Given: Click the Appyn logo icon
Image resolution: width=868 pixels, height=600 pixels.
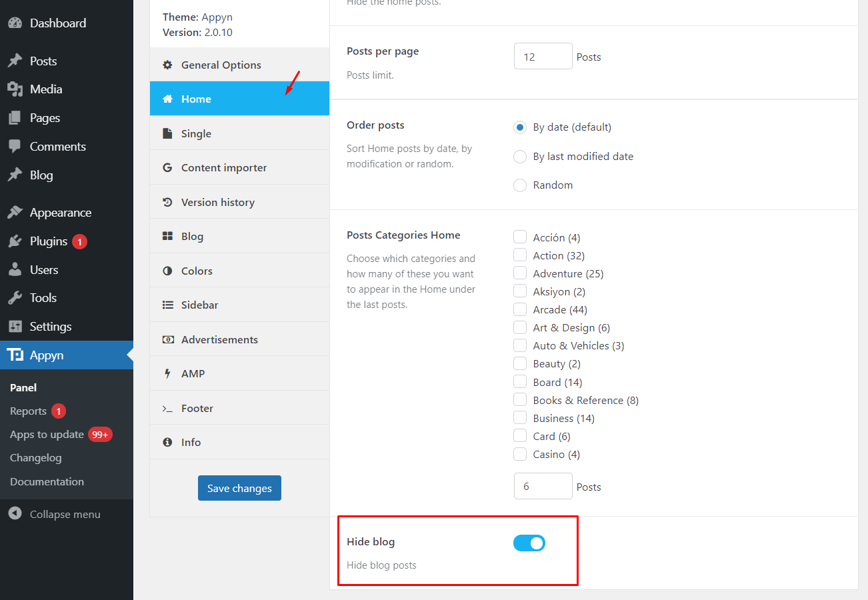Looking at the screenshot, I should (15, 355).
